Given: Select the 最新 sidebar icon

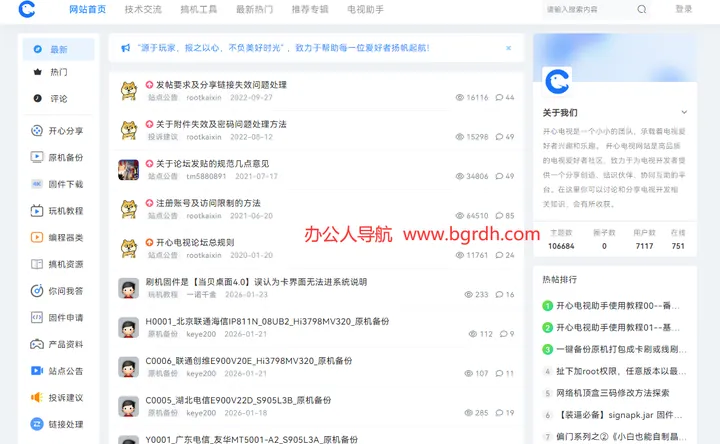Looking at the screenshot, I should [38, 49].
